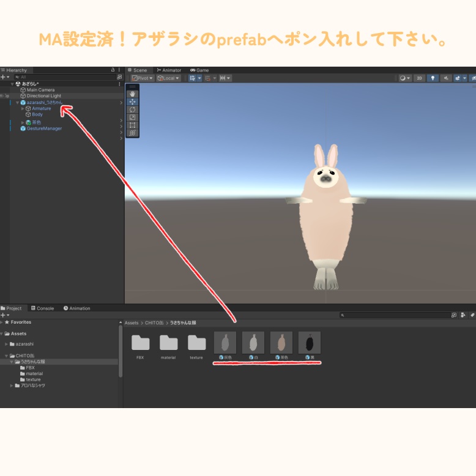476x476 pixels.
Task: Click Assets in the breadcrumb path
Action: pos(132,322)
